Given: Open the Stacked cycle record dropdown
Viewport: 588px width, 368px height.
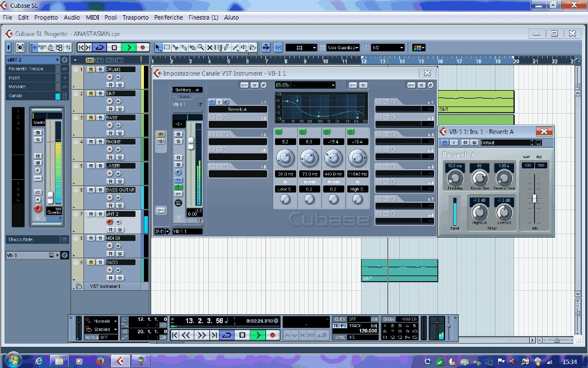Looking at the screenshot, I should (101, 329).
